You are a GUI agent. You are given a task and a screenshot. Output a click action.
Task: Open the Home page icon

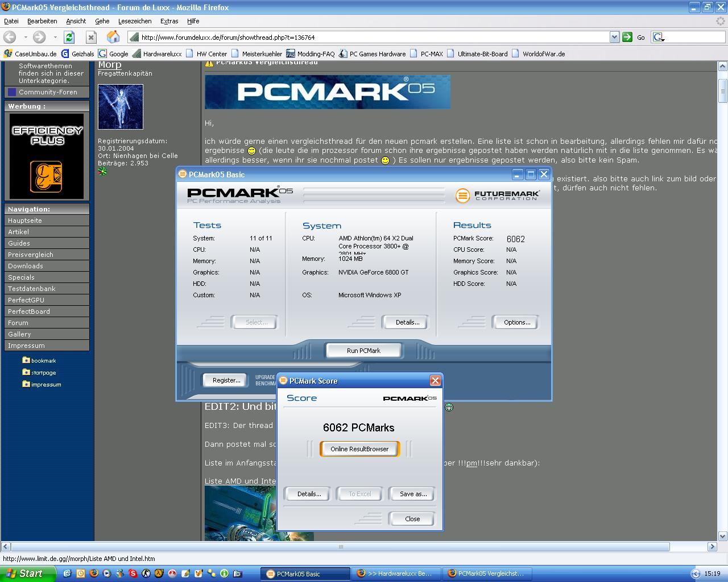click(113, 37)
